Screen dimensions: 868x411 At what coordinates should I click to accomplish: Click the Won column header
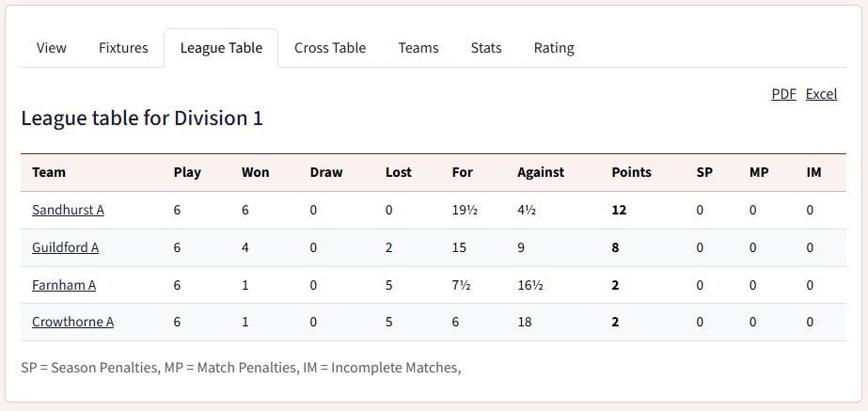(x=256, y=172)
